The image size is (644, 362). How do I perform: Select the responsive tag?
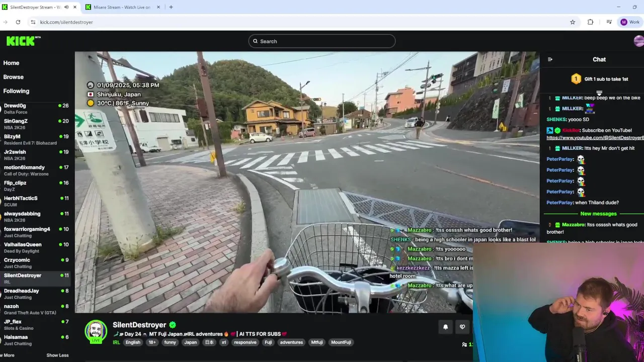coord(245,342)
